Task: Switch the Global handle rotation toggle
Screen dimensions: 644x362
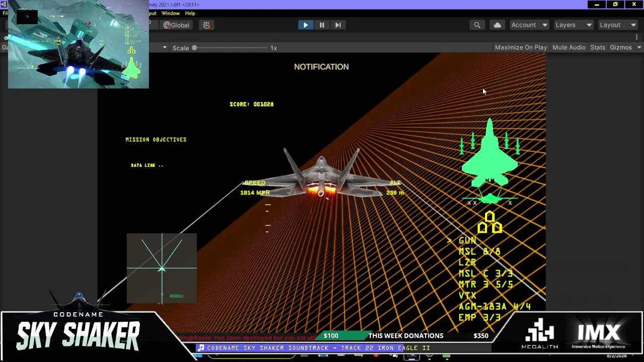Action: (176, 25)
